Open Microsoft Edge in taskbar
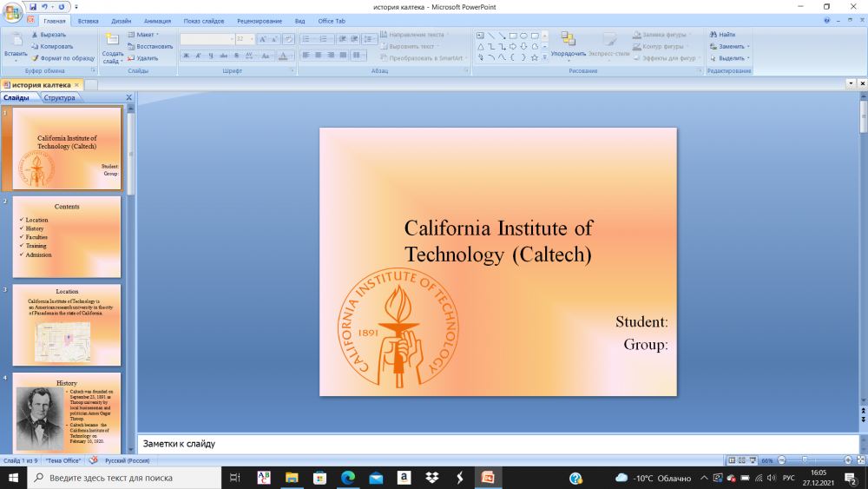 [x=348, y=478]
